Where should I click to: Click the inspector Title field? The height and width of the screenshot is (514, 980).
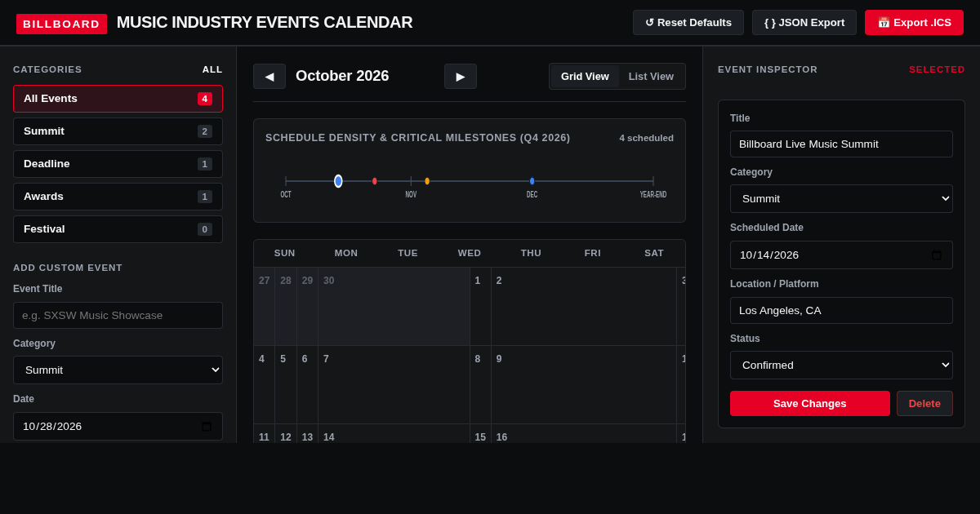pos(841,144)
